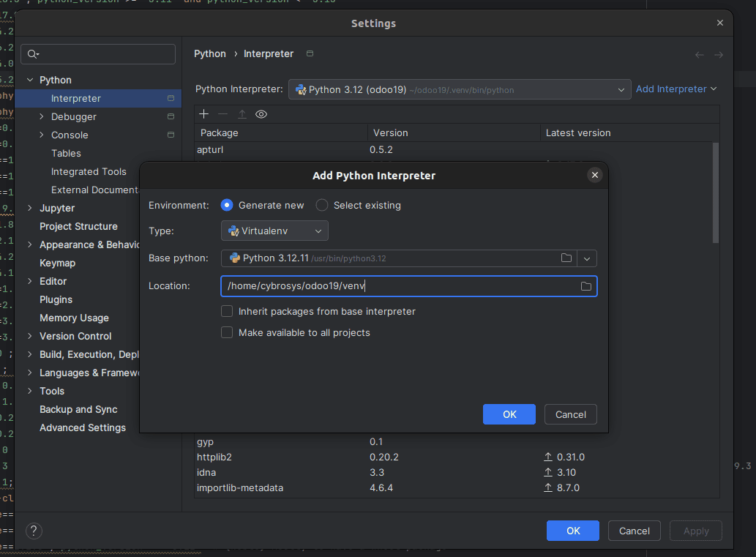Image resolution: width=756 pixels, height=557 pixels.
Task: Click the folder icon in Location field
Action: 585,286
